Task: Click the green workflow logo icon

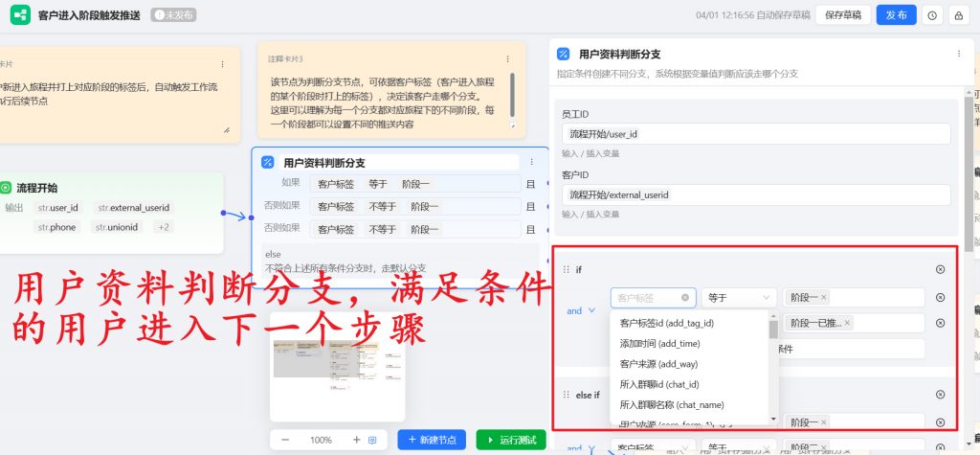Action: 20,15
